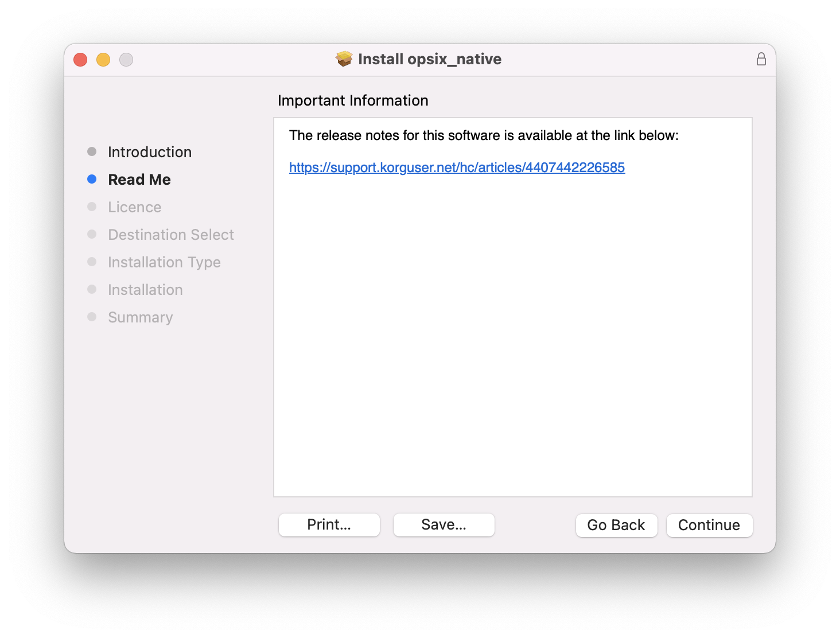Select the Introduction step in sidebar
The height and width of the screenshot is (638, 840).
coord(150,152)
